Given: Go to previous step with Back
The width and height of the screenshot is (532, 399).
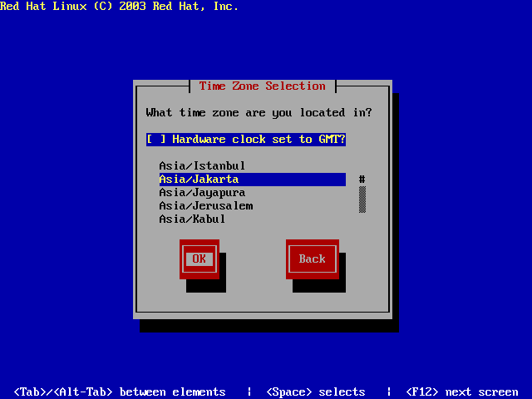Looking at the screenshot, I should pos(313,259).
